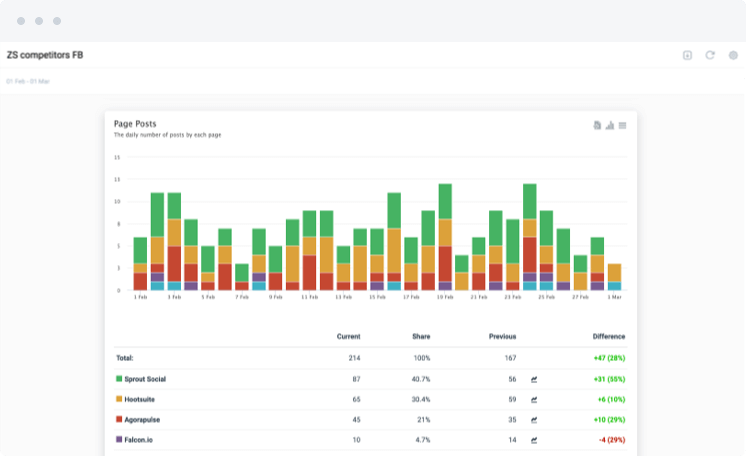Click the green Sprout Social legend swatch
This screenshot has height=456, width=746.
pos(119,379)
